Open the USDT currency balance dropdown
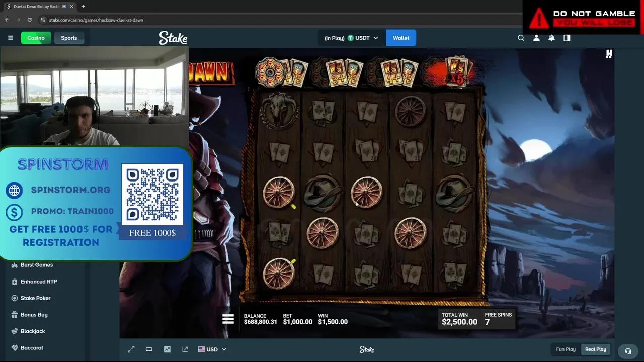 click(352, 38)
